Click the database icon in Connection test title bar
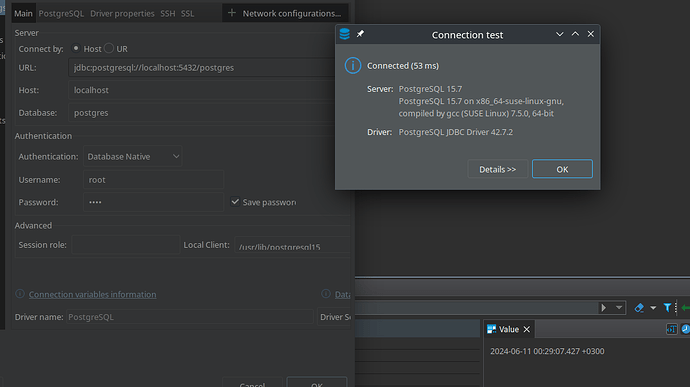 pyautogui.click(x=345, y=34)
